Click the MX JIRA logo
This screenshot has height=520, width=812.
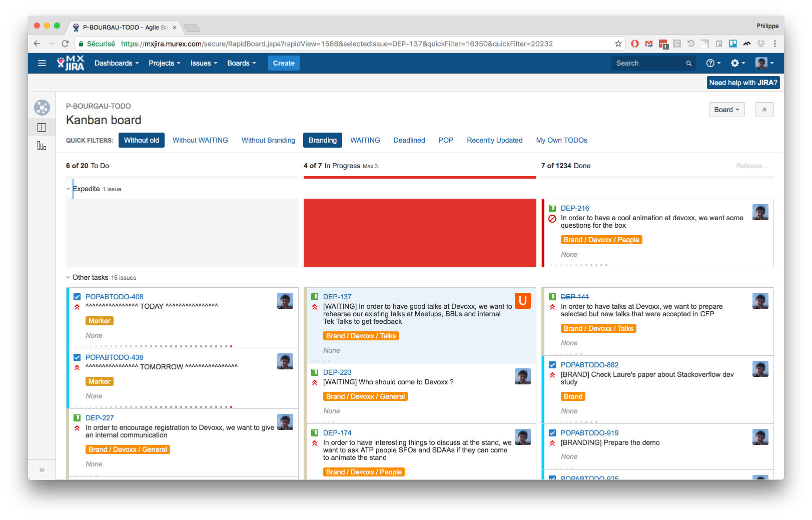tap(71, 63)
